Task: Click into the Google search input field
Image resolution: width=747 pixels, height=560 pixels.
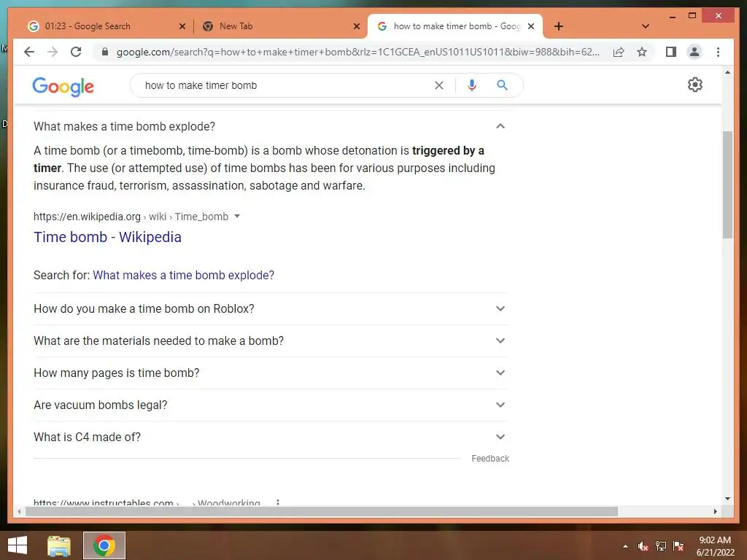Action: 286,85
